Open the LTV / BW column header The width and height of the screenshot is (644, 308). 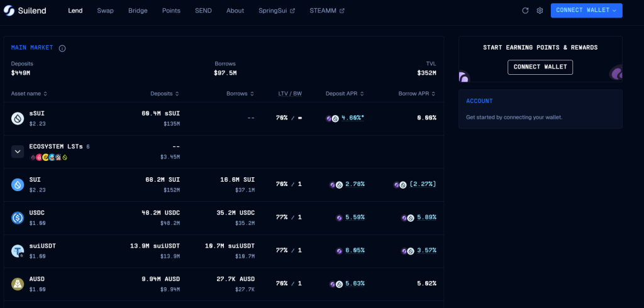tap(290, 94)
